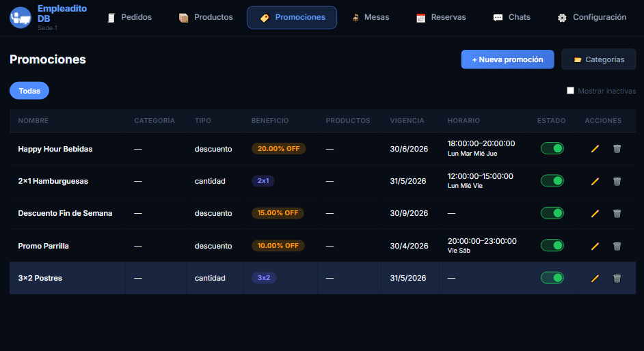The height and width of the screenshot is (351, 644).
Task: Open the Pedidos tab
Action: pos(129,17)
